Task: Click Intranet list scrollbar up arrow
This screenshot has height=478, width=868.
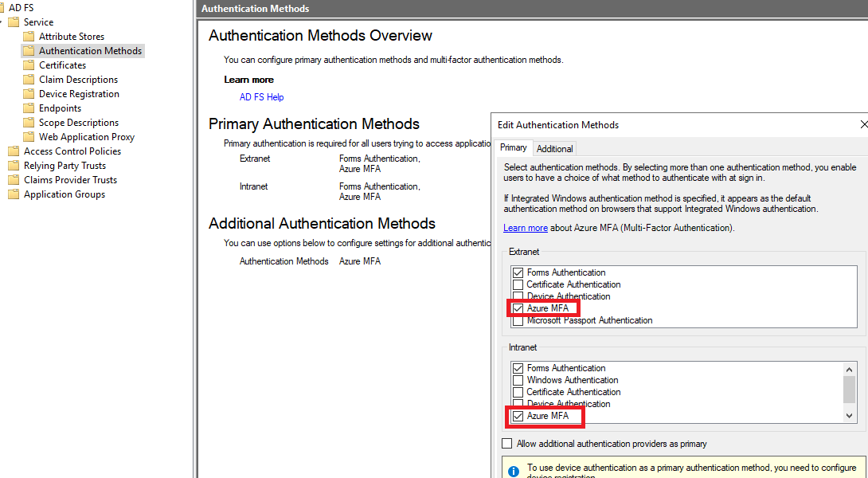Action: 849,369
